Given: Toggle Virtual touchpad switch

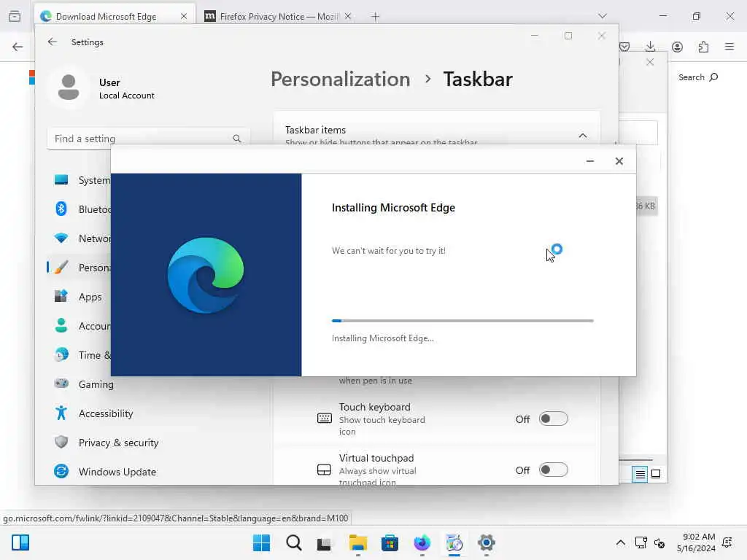Looking at the screenshot, I should pos(553,470).
